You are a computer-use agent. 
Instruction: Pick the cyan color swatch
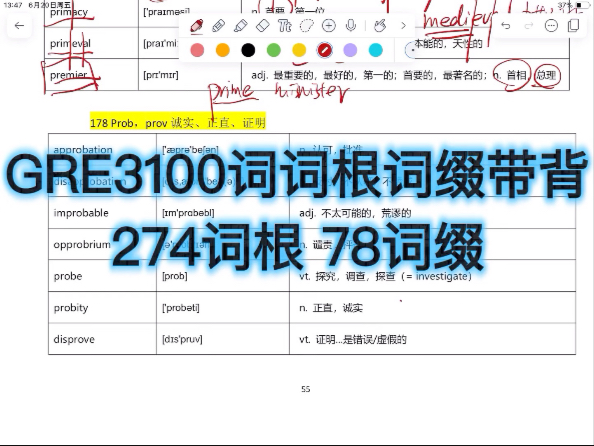coord(375,50)
